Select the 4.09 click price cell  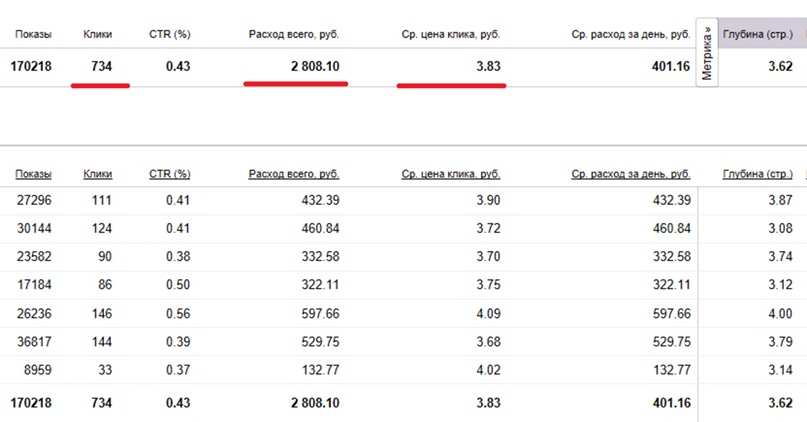[x=488, y=313]
